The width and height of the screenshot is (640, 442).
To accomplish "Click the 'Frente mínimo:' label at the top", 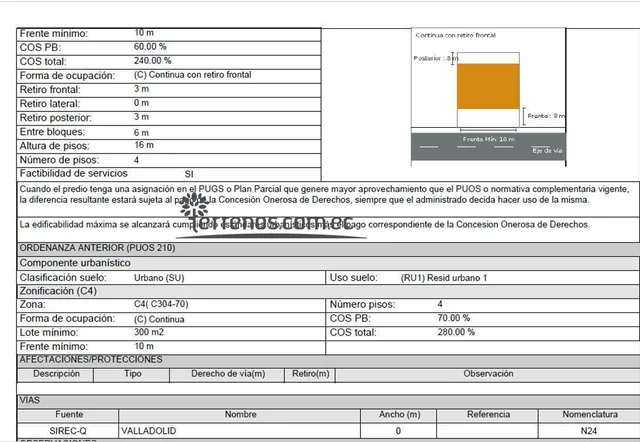I will [x=53, y=33].
